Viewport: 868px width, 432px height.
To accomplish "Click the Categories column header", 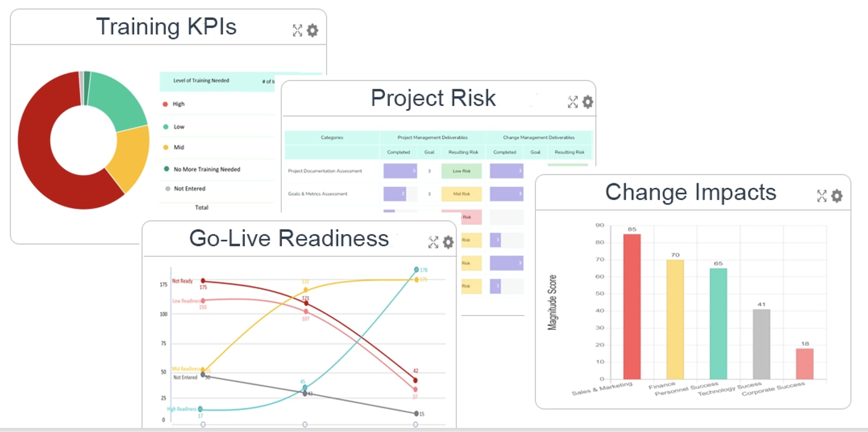I will tap(332, 137).
